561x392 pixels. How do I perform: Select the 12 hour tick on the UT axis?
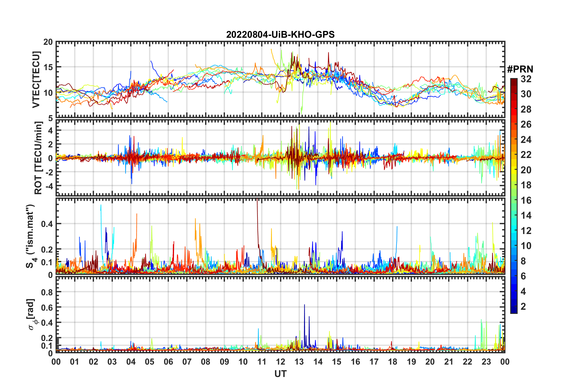click(280, 362)
